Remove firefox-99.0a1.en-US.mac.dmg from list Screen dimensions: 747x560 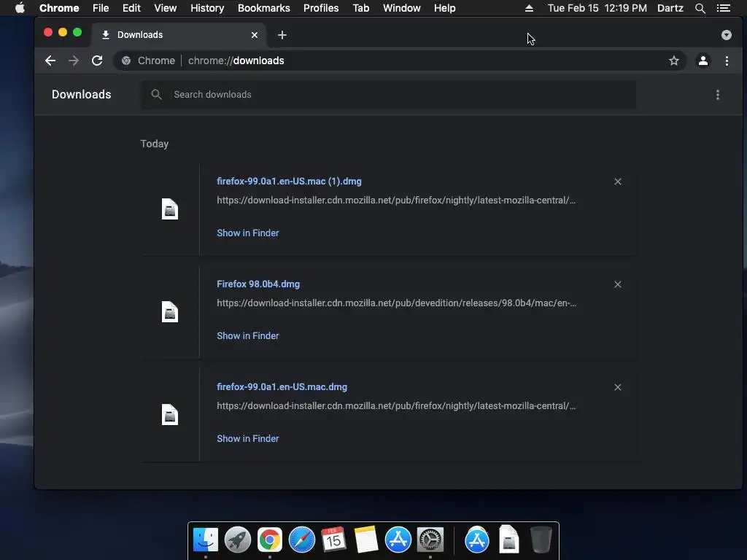point(617,387)
